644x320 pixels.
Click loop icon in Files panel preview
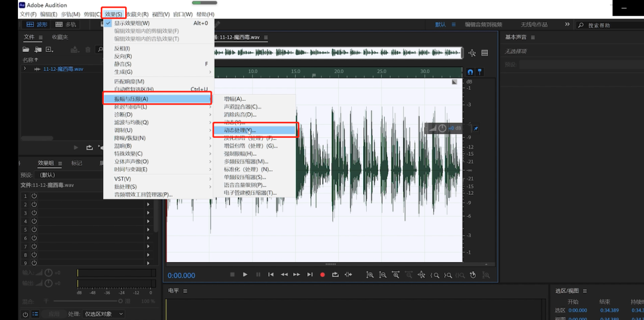(89, 147)
